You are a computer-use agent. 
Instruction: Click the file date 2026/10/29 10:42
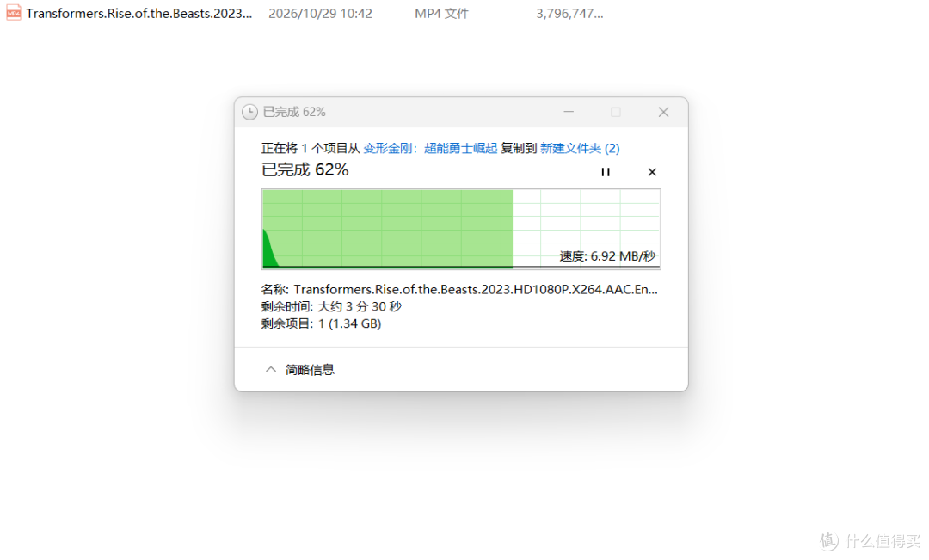coord(321,14)
